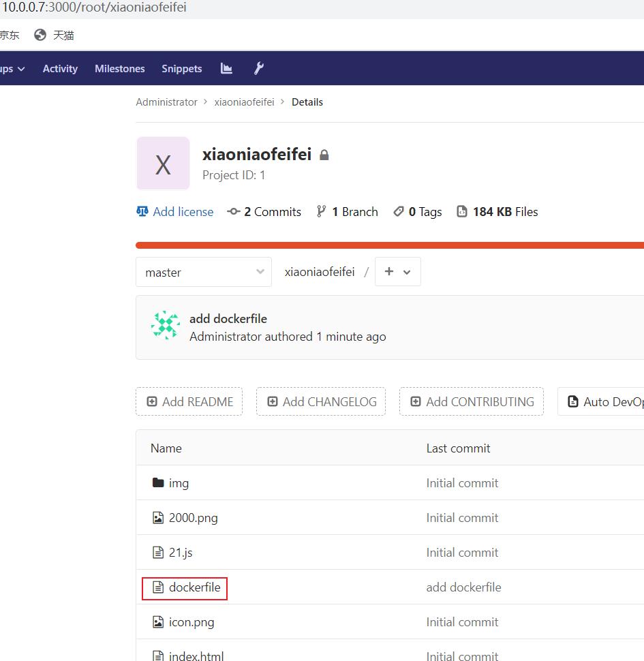Viewport: 644px width, 661px height.
Task: Click the project avatar letter X
Action: point(163,164)
